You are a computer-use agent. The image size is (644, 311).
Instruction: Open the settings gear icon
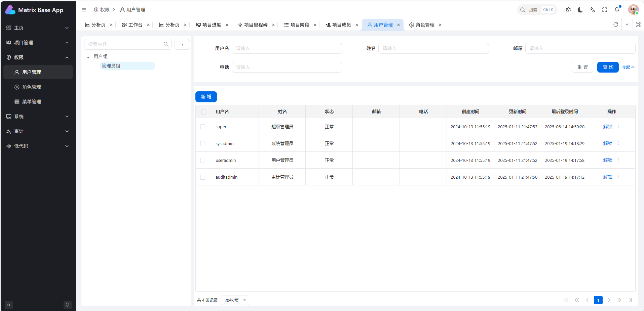[568, 10]
